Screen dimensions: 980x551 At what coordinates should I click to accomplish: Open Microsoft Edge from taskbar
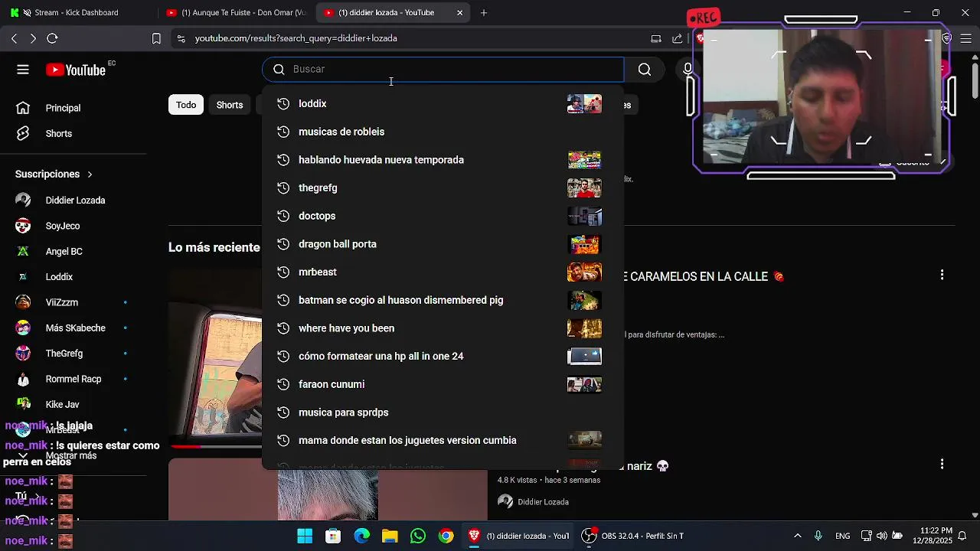coord(361,536)
